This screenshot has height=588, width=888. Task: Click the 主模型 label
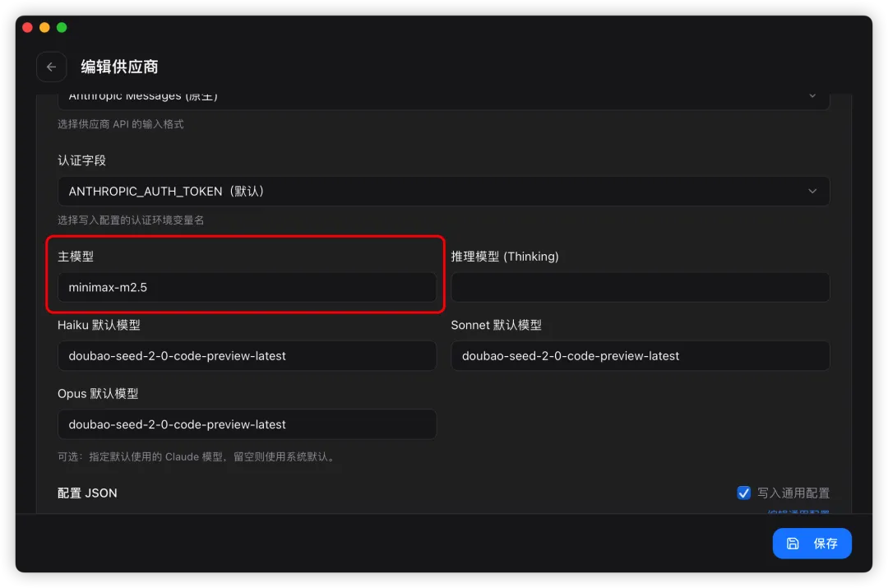tap(76, 257)
